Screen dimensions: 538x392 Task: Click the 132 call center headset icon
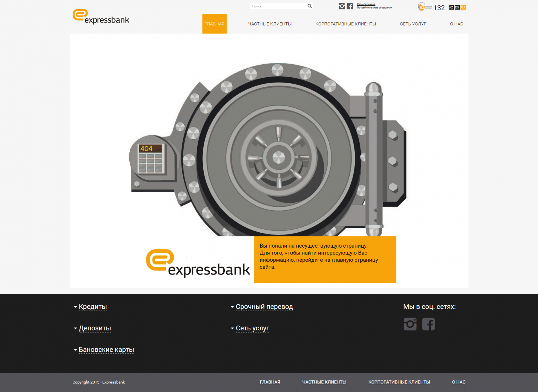tap(422, 7)
